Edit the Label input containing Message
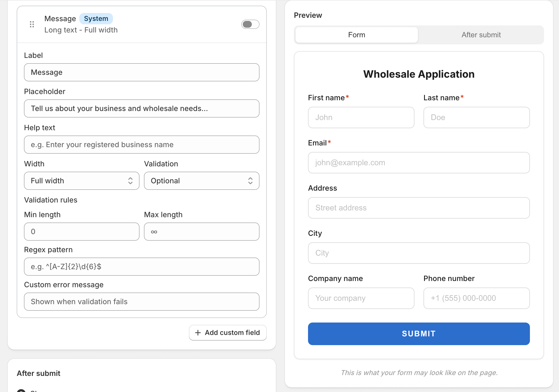 142,72
